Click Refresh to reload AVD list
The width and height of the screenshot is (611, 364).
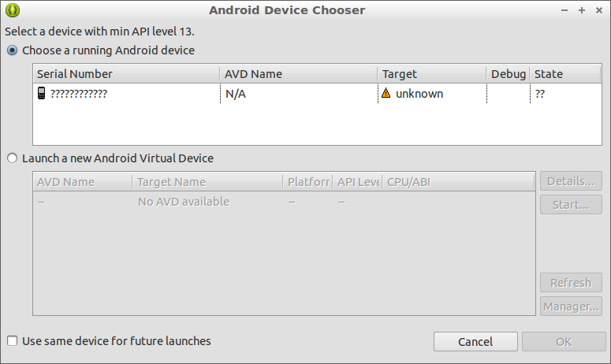[x=571, y=283]
